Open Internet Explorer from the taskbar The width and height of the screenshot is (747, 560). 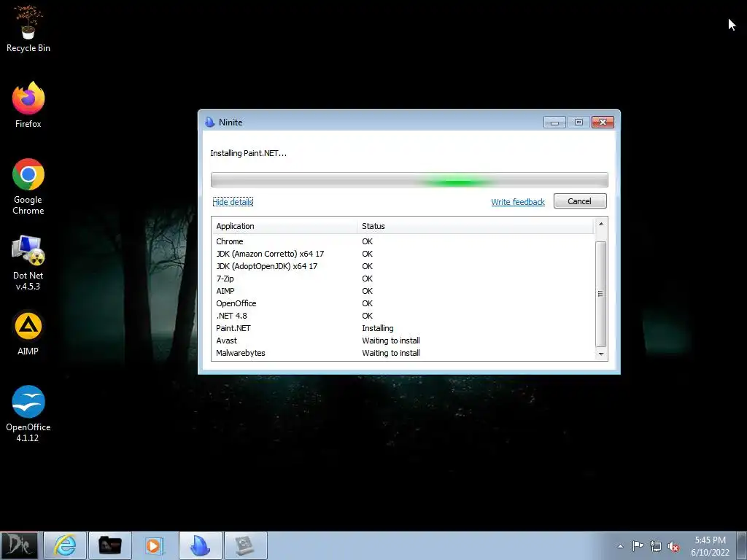[x=65, y=545]
